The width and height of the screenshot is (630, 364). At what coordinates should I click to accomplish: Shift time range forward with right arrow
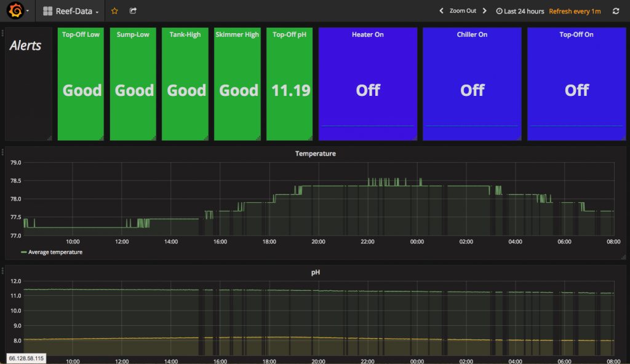tap(485, 11)
